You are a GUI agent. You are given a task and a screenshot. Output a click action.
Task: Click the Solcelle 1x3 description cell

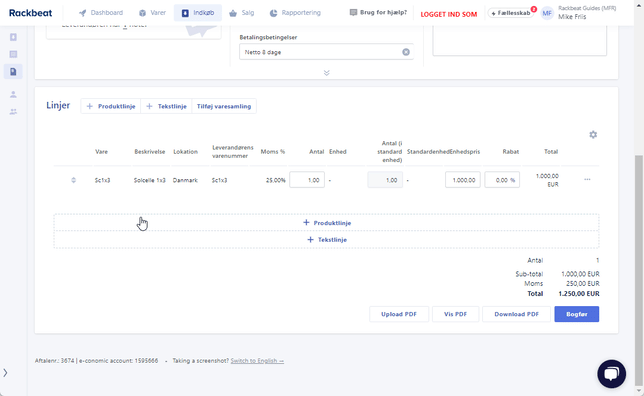tap(150, 180)
